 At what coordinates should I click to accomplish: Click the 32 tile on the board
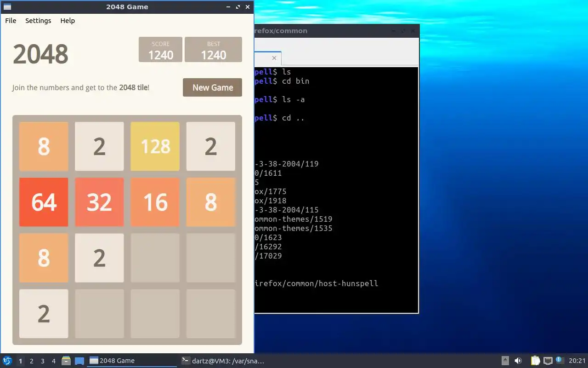tap(99, 202)
